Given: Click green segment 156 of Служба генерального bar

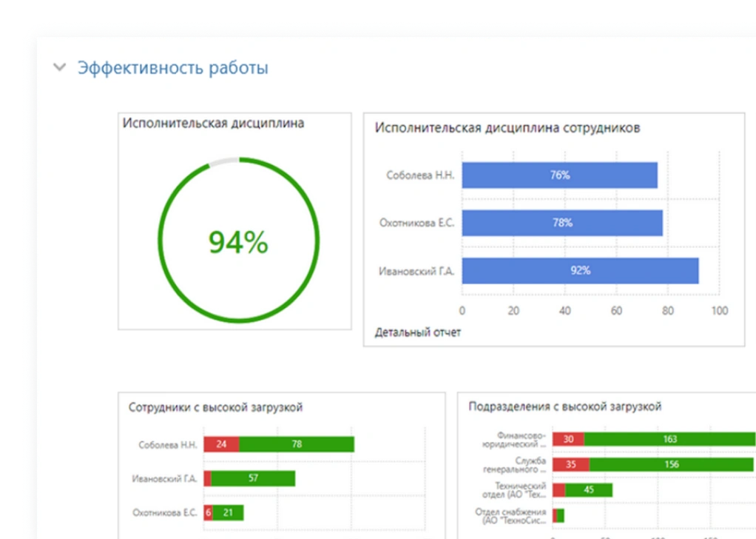Looking at the screenshot, I should pos(671,465).
